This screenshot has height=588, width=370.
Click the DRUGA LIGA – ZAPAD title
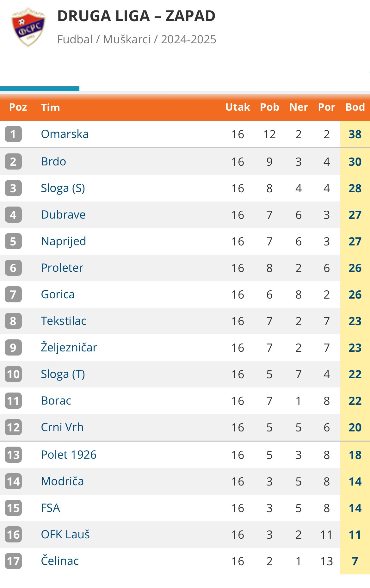(x=136, y=16)
